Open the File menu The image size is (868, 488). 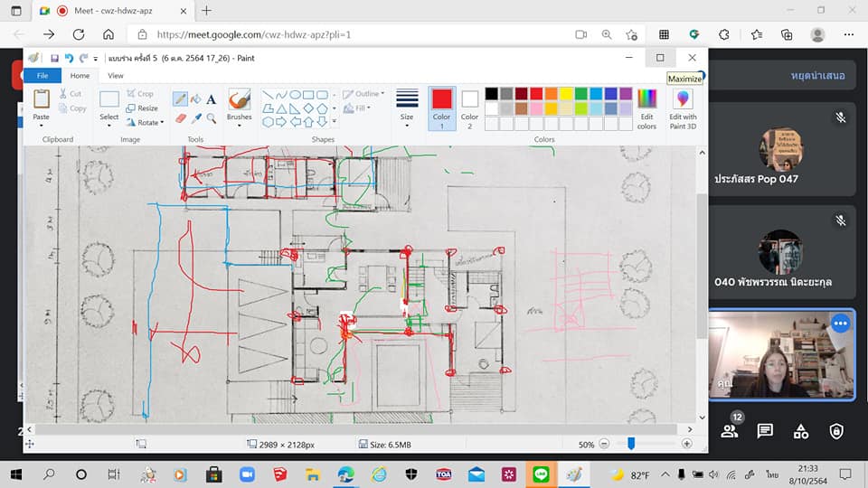pyautogui.click(x=42, y=76)
